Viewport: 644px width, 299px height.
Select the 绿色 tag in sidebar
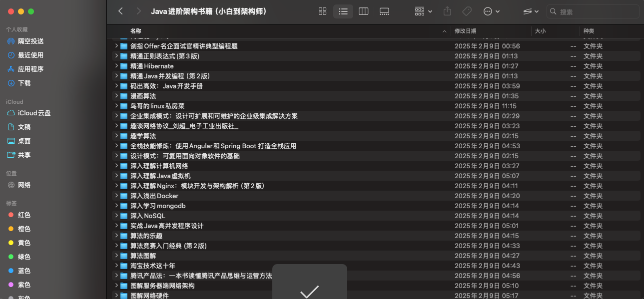click(18, 257)
